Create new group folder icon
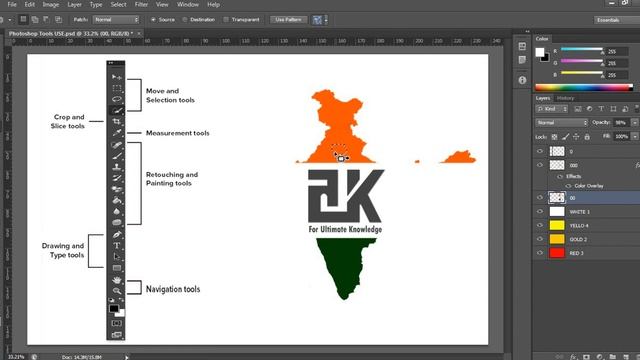Image resolution: width=640 pixels, height=360 pixels. tap(613, 357)
